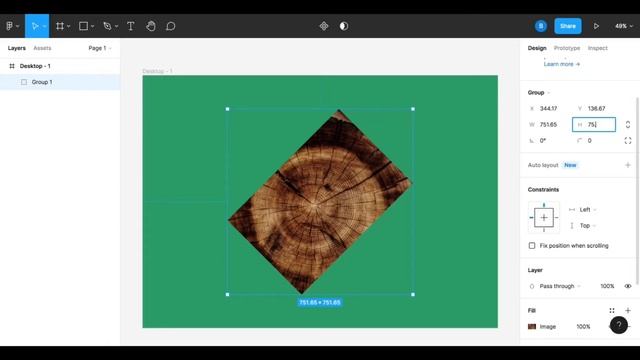Toggle layer visibility eye icon
The image size is (640, 360).
[x=628, y=286]
